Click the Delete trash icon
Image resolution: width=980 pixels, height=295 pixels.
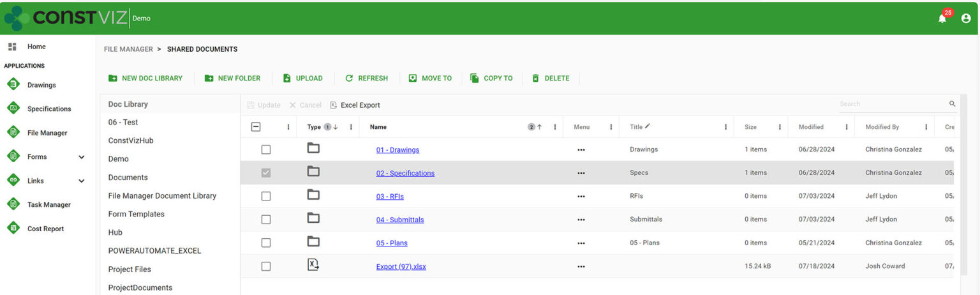point(535,79)
